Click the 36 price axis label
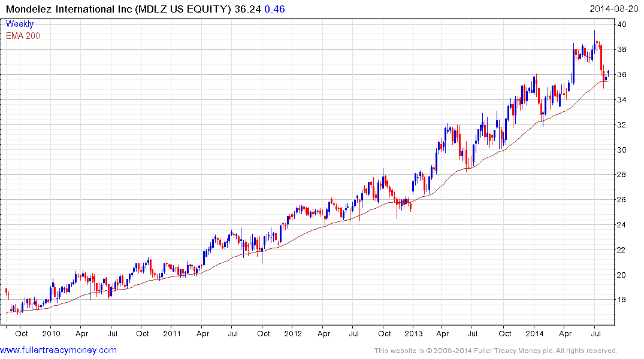644x359 pixels. click(x=622, y=75)
